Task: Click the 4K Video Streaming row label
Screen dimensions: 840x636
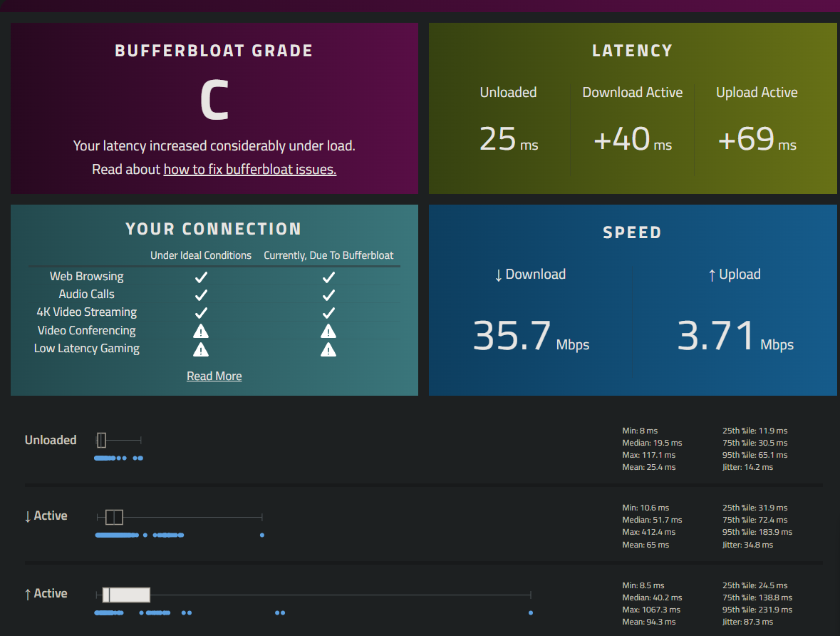Action: click(x=87, y=312)
